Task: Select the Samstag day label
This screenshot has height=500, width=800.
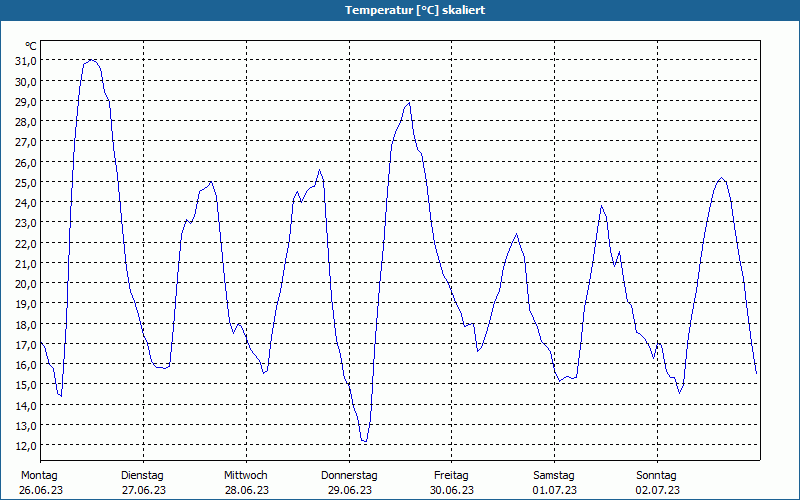Action: (554, 476)
